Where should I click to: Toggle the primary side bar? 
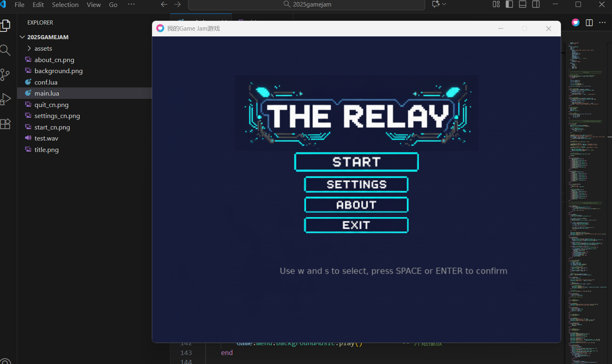tap(509, 4)
